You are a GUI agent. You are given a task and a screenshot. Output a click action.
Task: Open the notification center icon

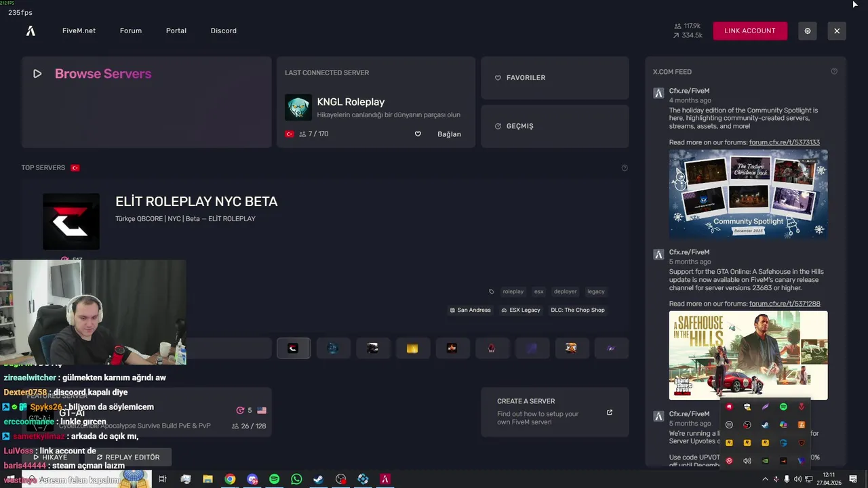[x=853, y=479]
